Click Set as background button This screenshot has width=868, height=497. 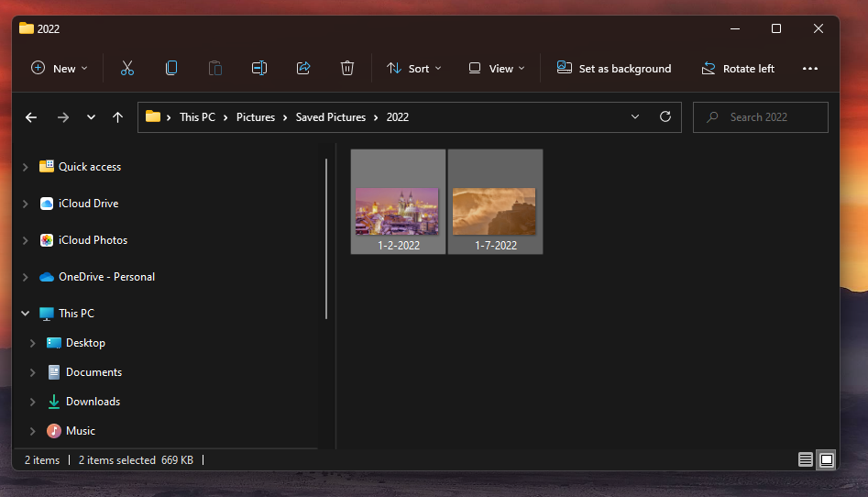click(614, 68)
